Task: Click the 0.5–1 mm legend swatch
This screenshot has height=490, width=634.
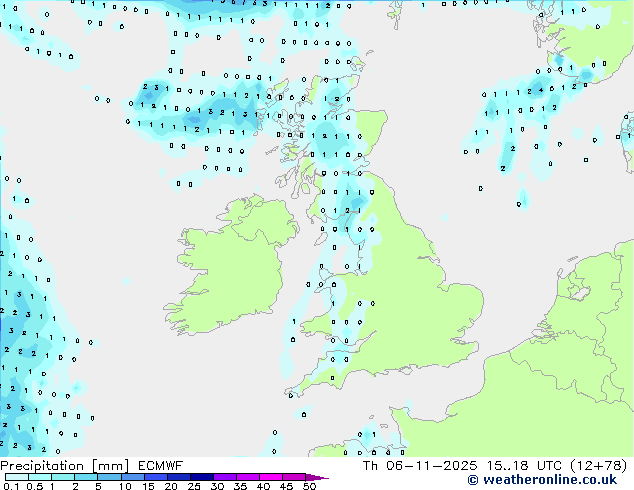Action: point(40,477)
